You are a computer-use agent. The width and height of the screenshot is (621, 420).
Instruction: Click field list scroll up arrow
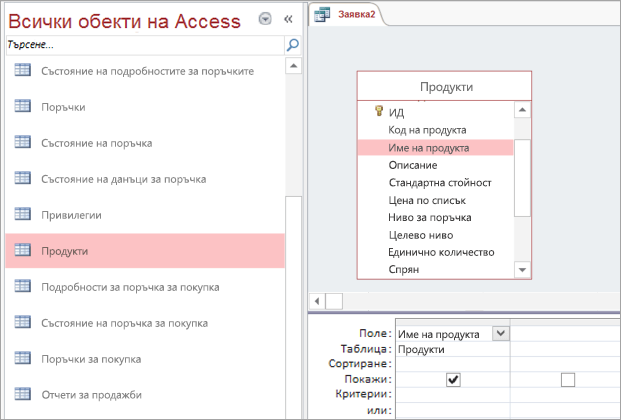click(x=522, y=110)
